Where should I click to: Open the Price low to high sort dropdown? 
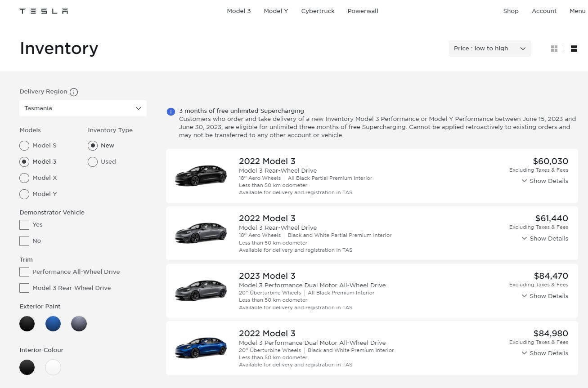(x=489, y=48)
